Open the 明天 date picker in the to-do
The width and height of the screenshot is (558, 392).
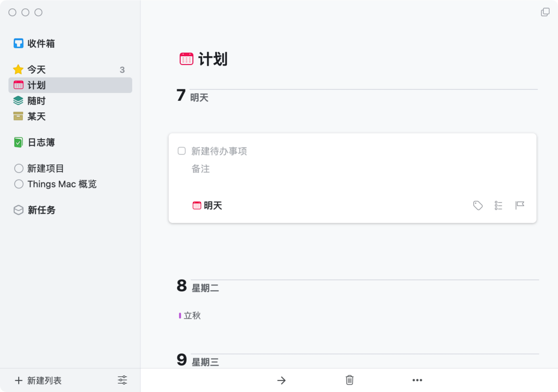[x=207, y=205]
